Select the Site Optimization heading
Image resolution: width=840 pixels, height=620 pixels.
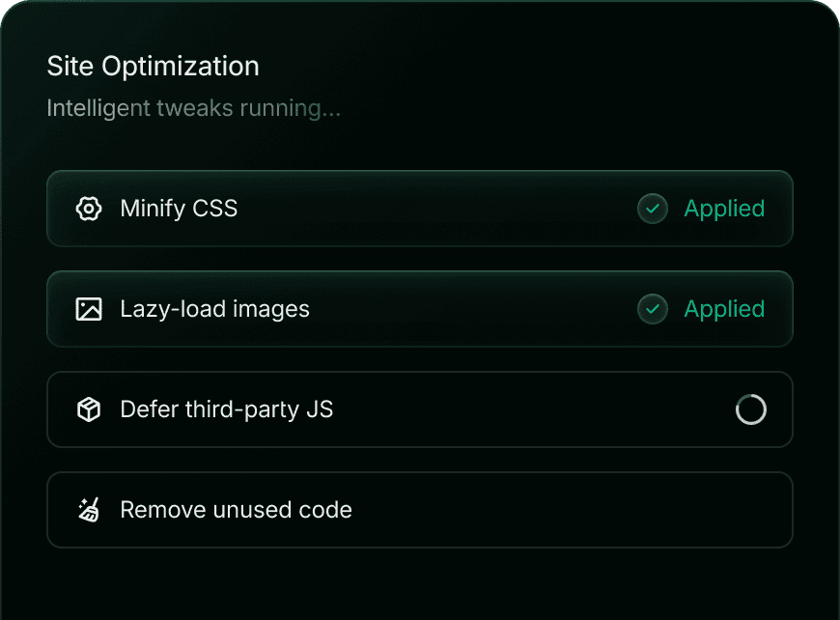(x=153, y=66)
